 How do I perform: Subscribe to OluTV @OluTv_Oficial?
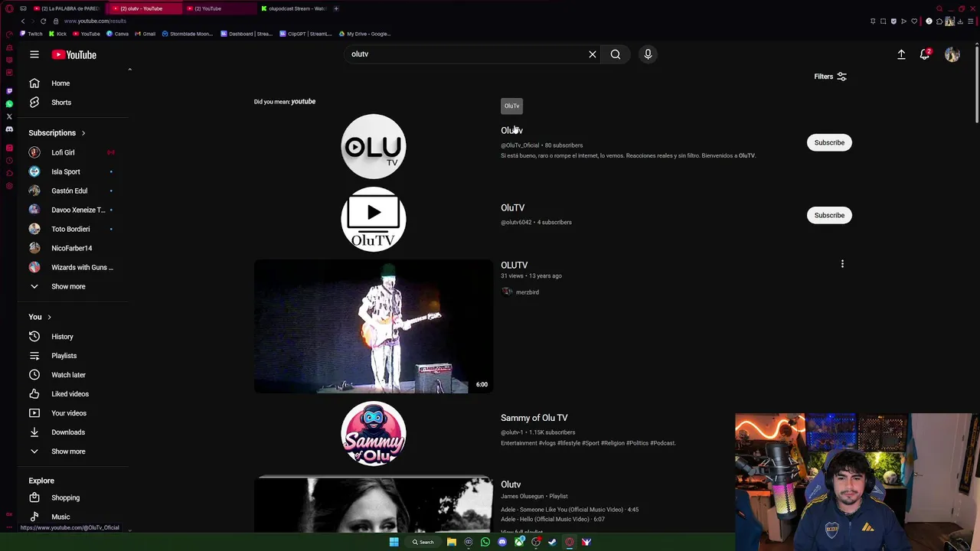pos(829,142)
